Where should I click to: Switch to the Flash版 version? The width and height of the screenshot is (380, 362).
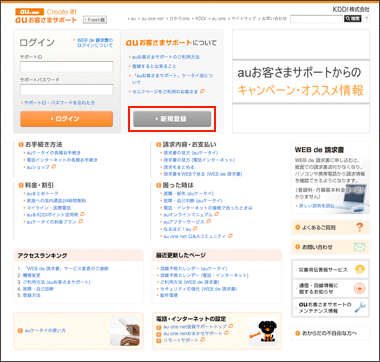[x=95, y=20]
